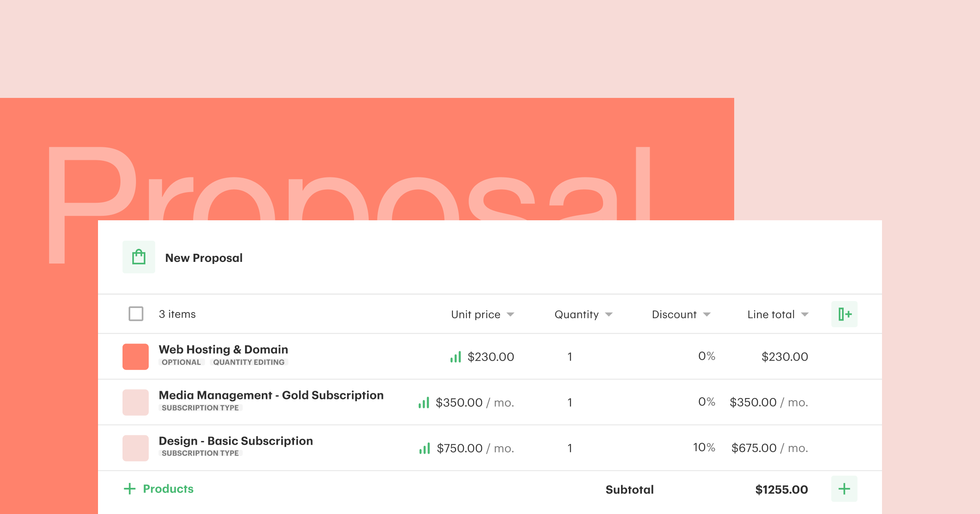Open the Unit price dropdown
The width and height of the screenshot is (980, 514).
pos(511,314)
